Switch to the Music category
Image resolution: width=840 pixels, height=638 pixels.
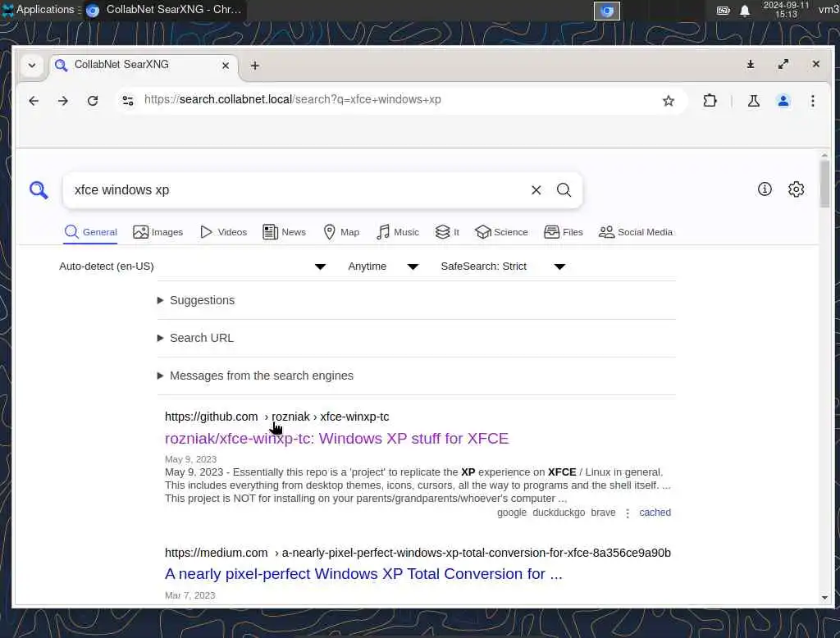point(398,232)
